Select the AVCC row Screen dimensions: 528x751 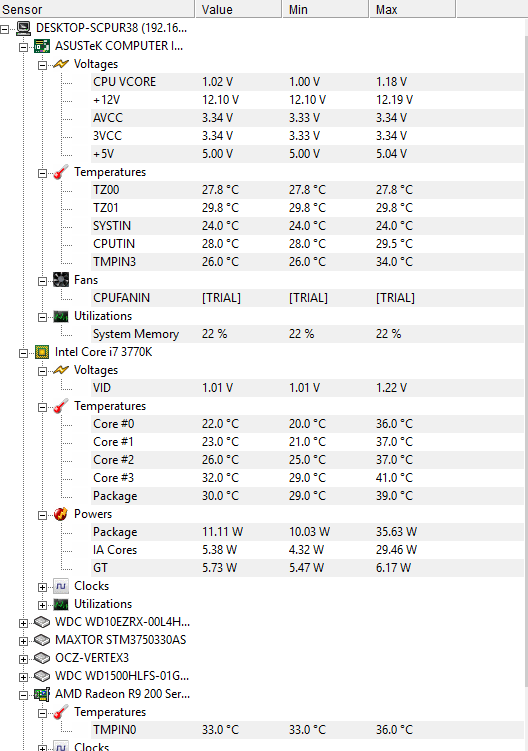(x=307, y=118)
